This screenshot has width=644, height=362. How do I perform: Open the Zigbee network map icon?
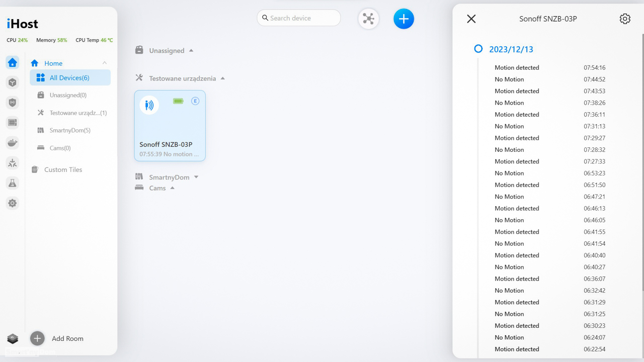point(368,19)
